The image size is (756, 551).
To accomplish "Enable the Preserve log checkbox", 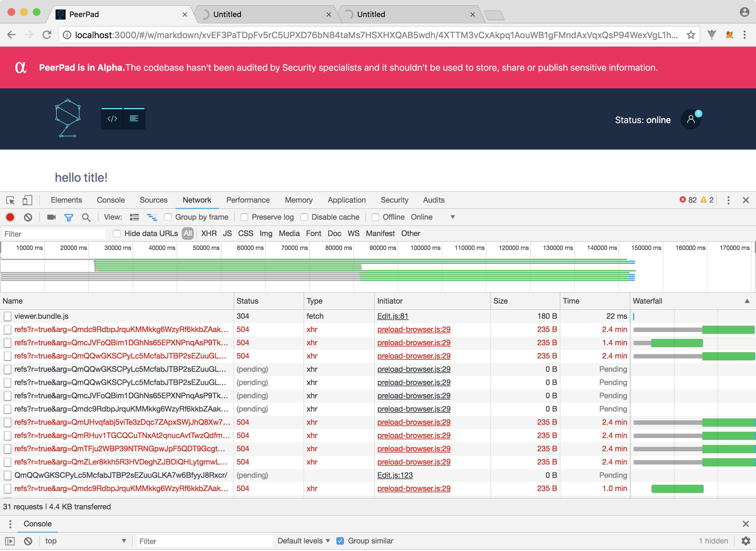I will [245, 217].
